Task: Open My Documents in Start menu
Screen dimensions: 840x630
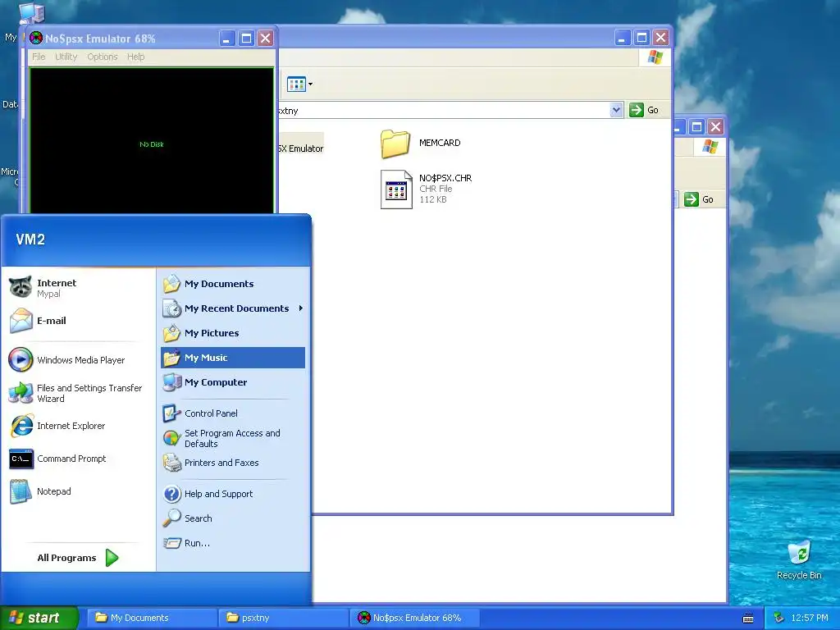Action: [x=232, y=284]
